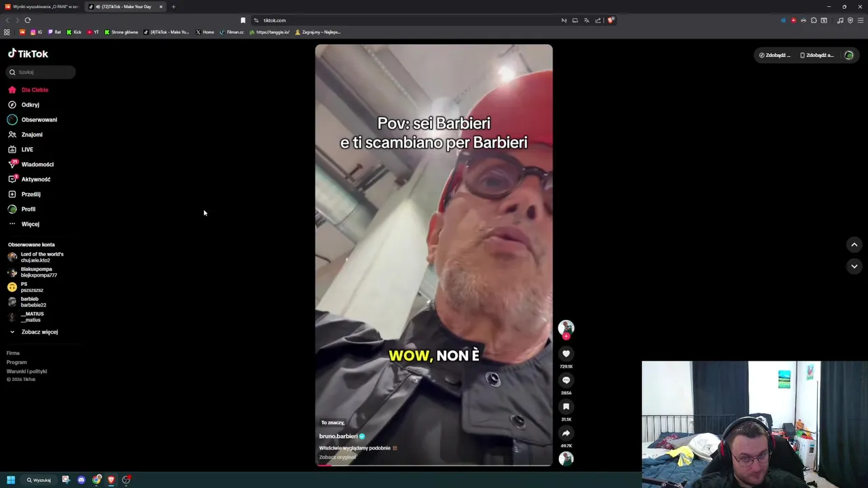Bookmark this page from the address bar
The width and height of the screenshot is (868, 488).
(x=243, y=20)
